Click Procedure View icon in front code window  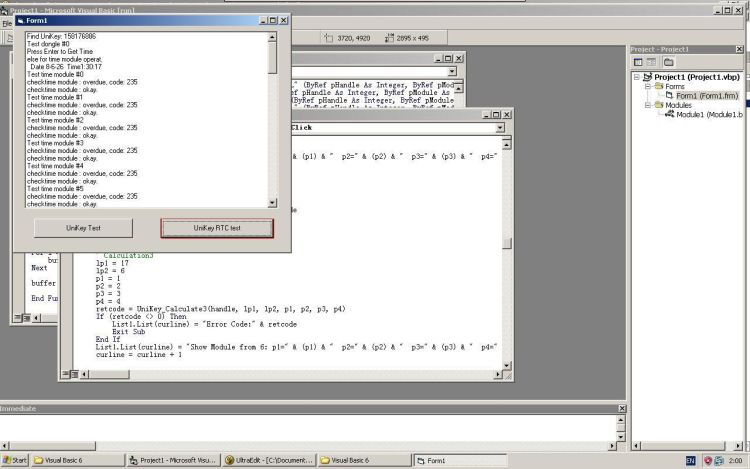[x=66, y=374]
